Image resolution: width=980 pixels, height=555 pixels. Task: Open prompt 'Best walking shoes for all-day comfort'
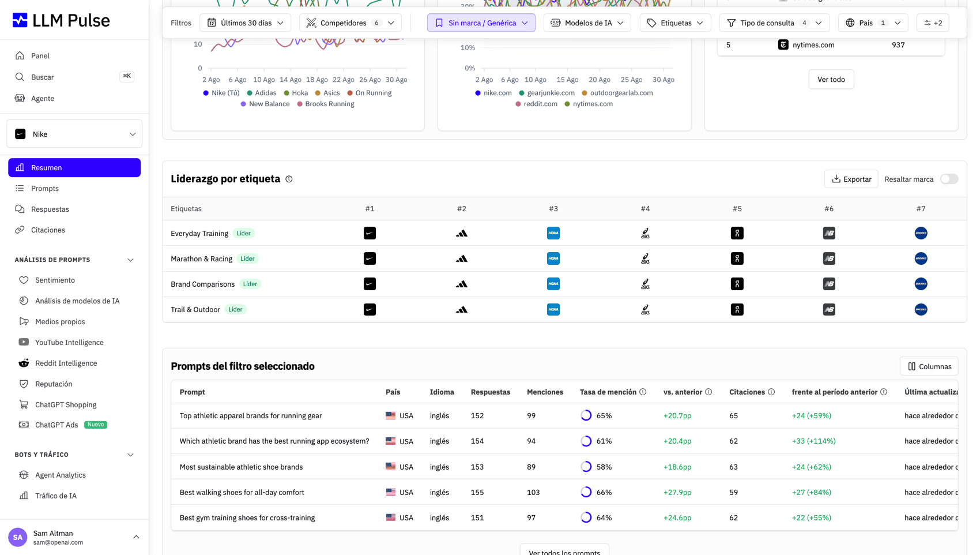[x=242, y=493]
